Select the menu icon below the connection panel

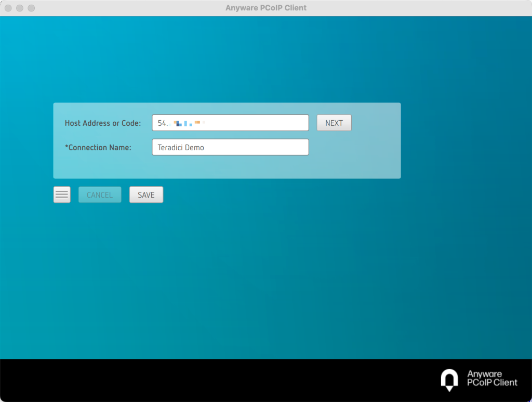62,194
